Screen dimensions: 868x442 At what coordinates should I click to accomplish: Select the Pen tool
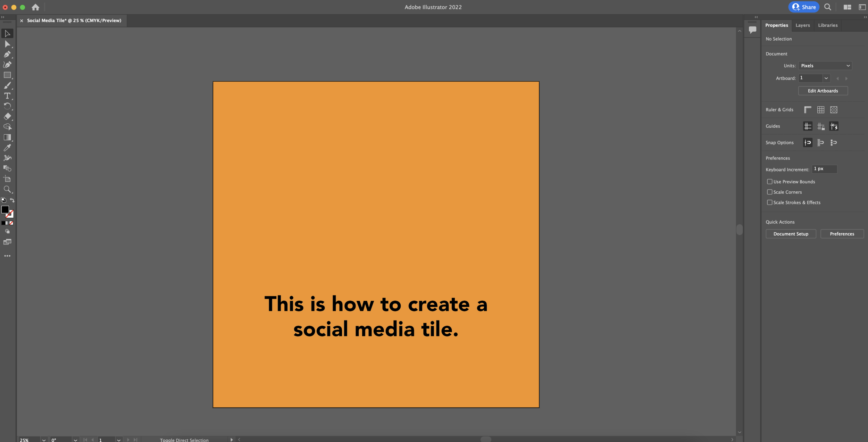click(x=7, y=55)
